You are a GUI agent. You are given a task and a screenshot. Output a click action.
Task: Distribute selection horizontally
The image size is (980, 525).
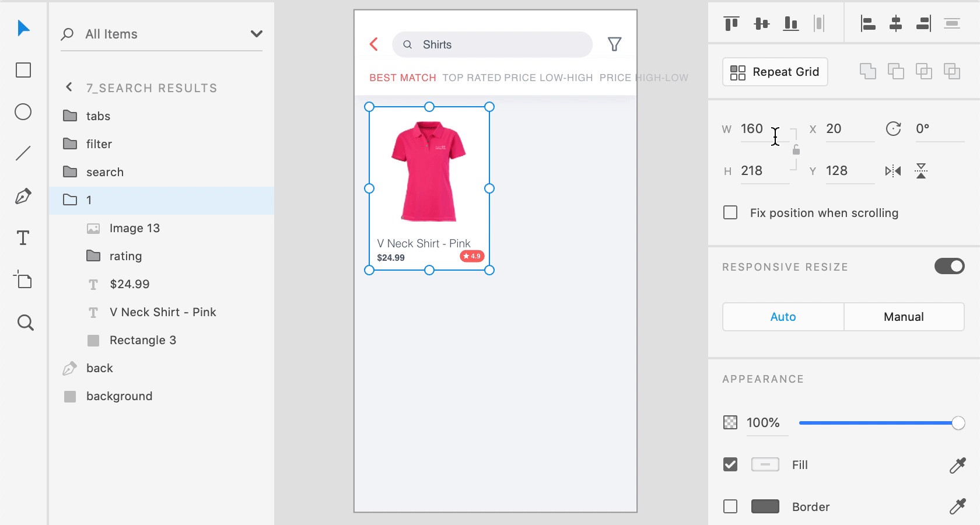[x=819, y=23]
